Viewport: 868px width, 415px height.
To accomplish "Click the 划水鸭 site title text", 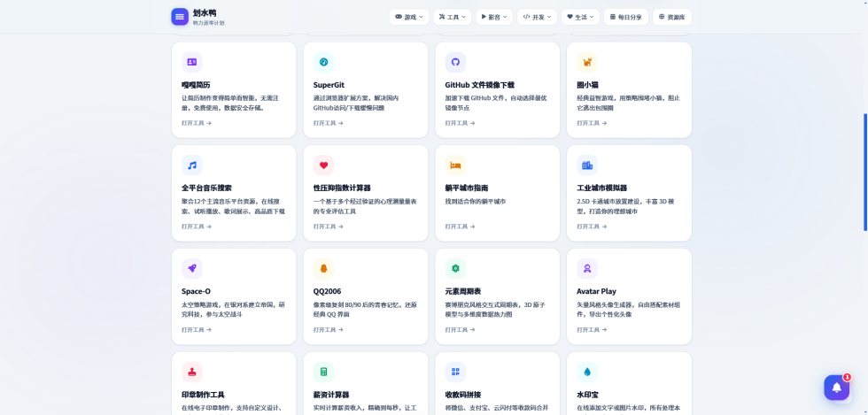I will (x=205, y=12).
